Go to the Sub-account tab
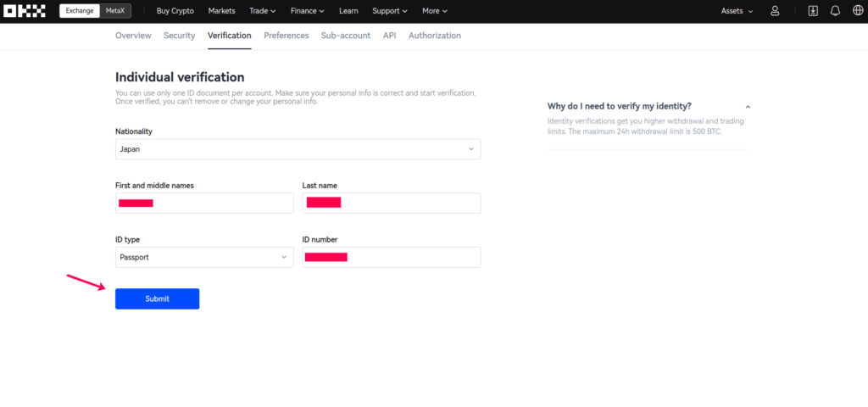The width and height of the screenshot is (868, 407). click(x=346, y=36)
